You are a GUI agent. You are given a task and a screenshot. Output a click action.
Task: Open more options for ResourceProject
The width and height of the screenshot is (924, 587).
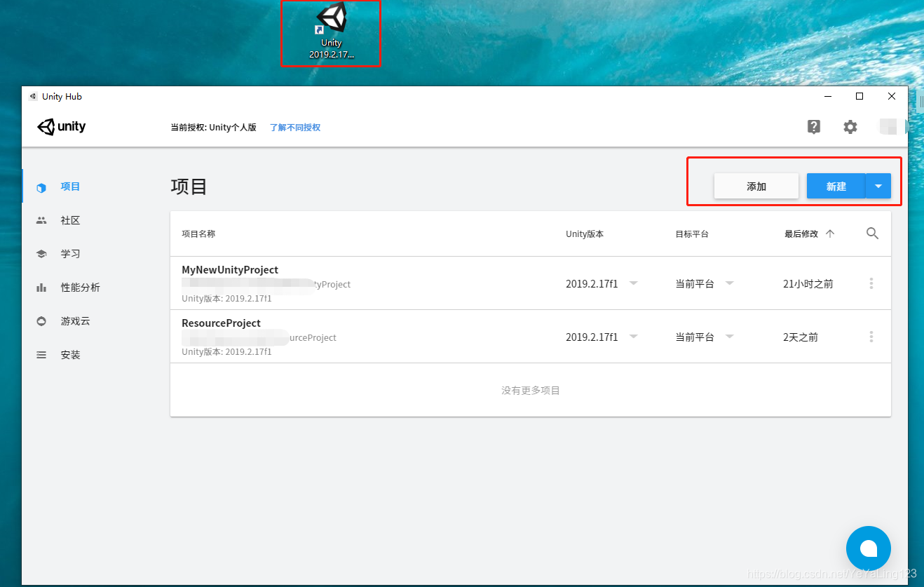[871, 337]
